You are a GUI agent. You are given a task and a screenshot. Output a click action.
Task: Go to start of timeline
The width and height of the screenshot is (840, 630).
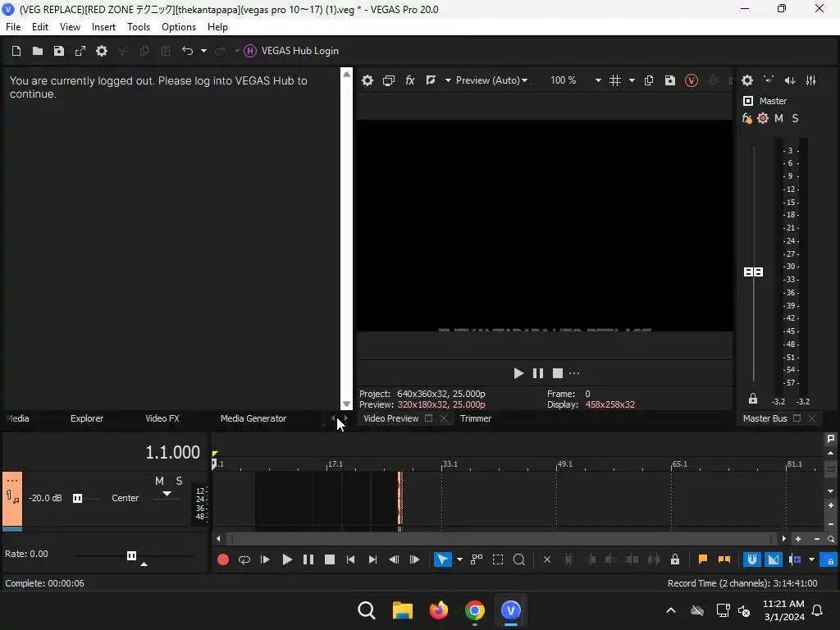(x=351, y=559)
